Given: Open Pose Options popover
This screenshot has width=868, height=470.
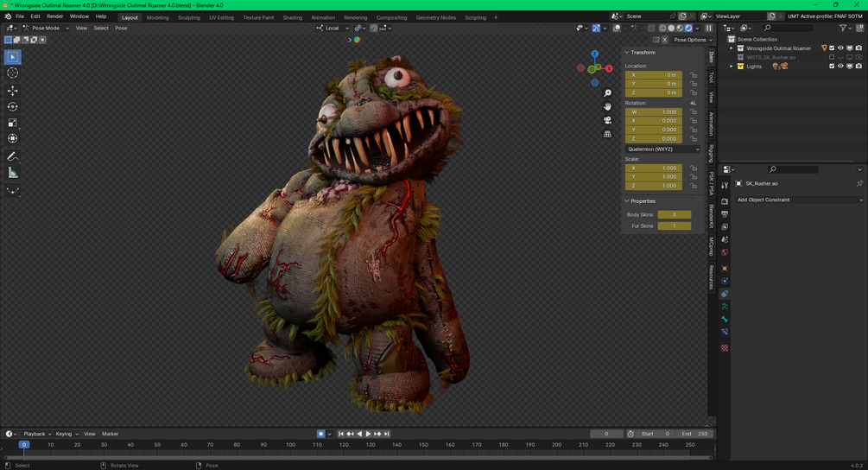Looking at the screenshot, I should (693, 40).
